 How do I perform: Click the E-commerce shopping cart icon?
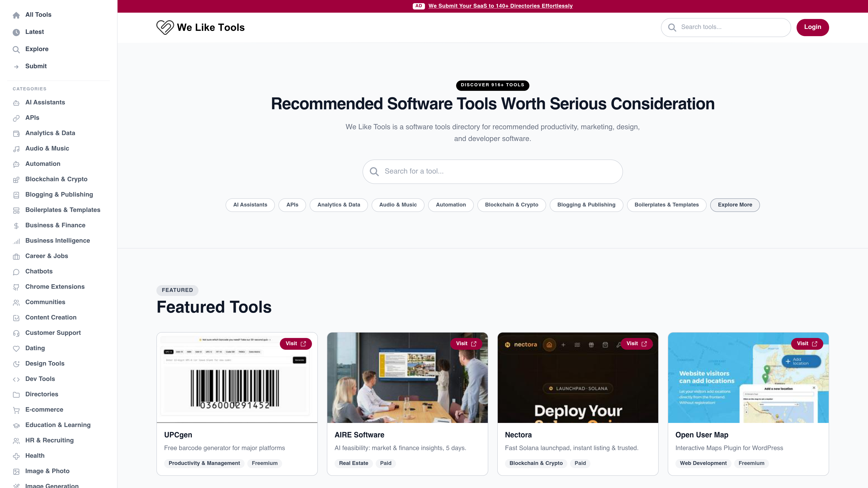pos(16,410)
